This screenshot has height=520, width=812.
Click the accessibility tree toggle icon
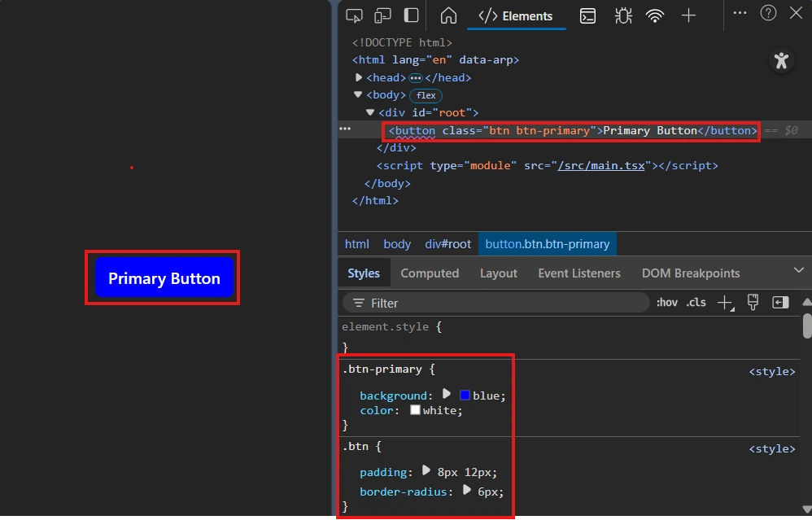point(781,60)
